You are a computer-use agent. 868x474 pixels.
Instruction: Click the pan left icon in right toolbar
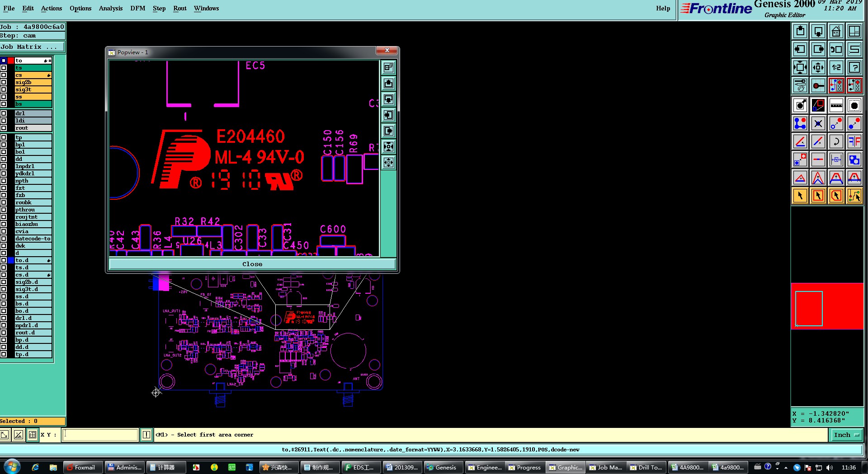tap(800, 49)
